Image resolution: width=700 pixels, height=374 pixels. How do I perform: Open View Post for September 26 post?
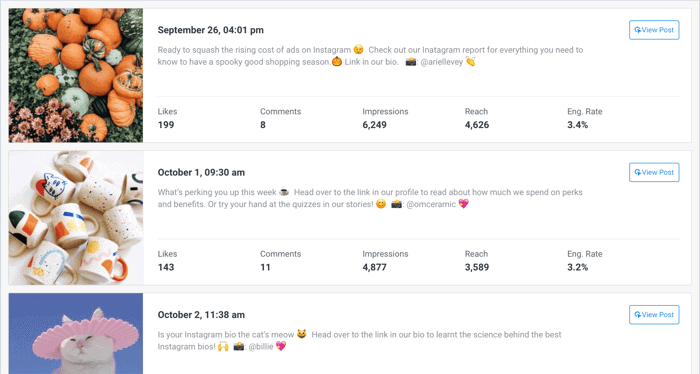[654, 30]
